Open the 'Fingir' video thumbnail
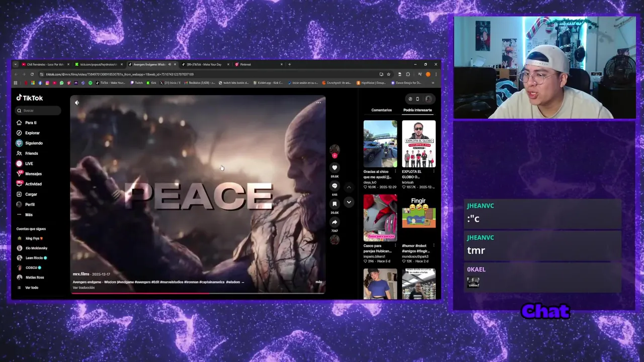Viewport: 644px width, 362px height. pos(419,218)
